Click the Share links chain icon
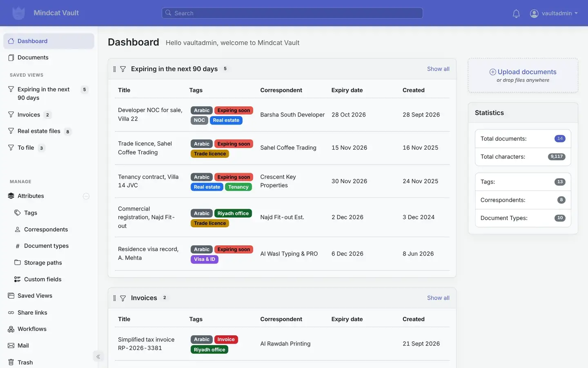 (11, 313)
